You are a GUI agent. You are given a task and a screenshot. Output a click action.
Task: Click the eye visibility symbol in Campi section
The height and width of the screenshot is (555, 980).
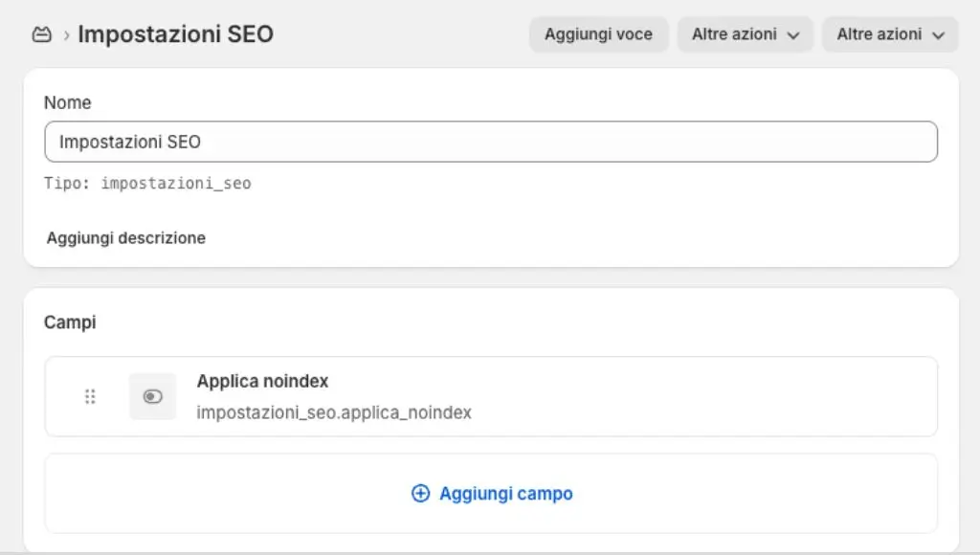pyautogui.click(x=151, y=395)
